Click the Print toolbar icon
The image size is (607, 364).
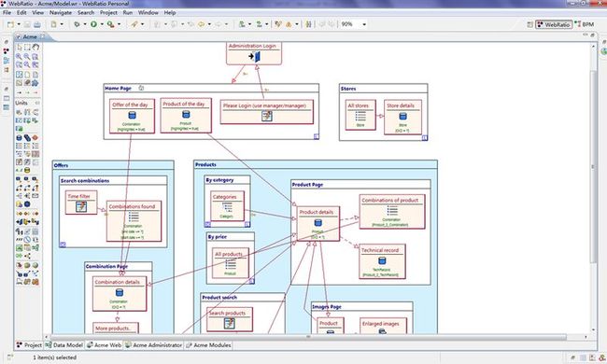[x=37, y=24]
